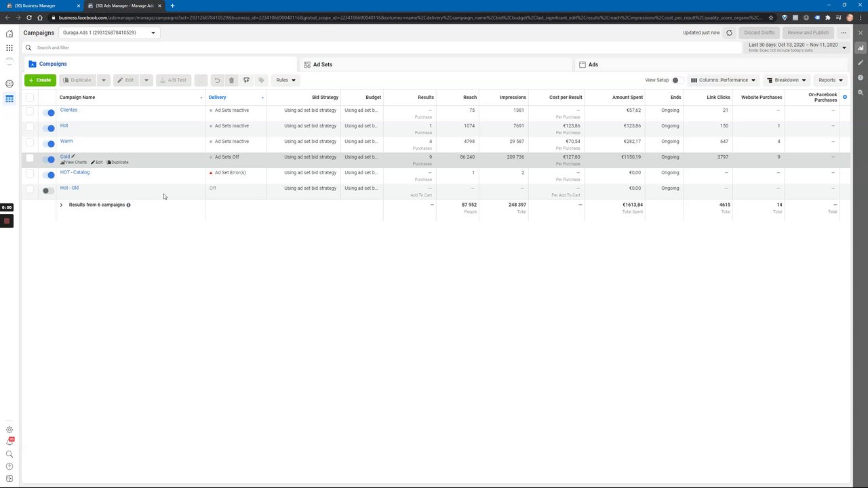The width and height of the screenshot is (868, 488).
Task: Toggle the Clientes campaign off
Action: 48,113
